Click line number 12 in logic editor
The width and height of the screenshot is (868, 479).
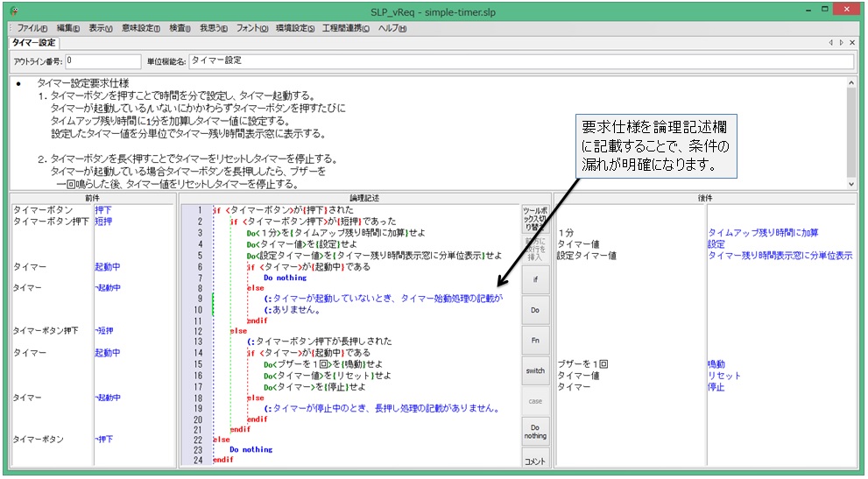(200, 331)
